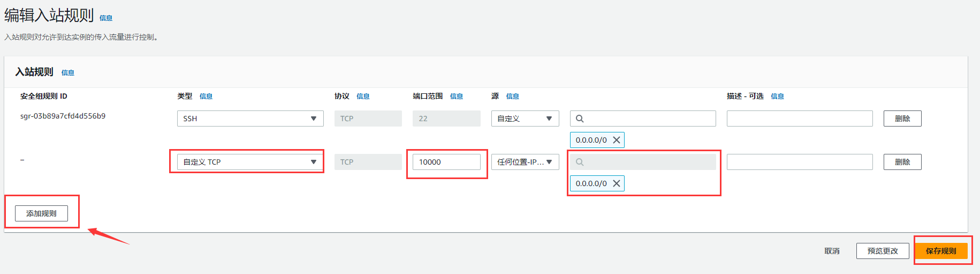Click 保存规则 button

(941, 251)
